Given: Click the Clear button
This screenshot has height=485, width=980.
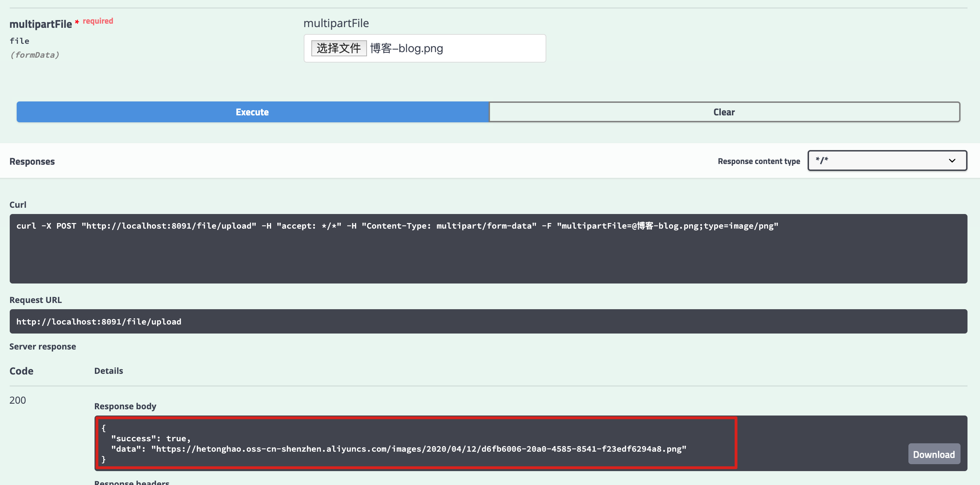Looking at the screenshot, I should tap(724, 112).
